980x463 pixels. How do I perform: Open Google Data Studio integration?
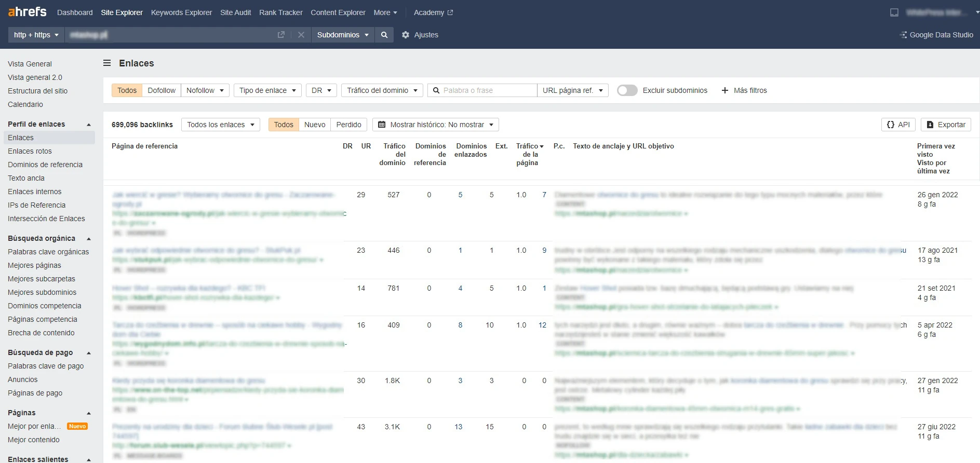(936, 35)
